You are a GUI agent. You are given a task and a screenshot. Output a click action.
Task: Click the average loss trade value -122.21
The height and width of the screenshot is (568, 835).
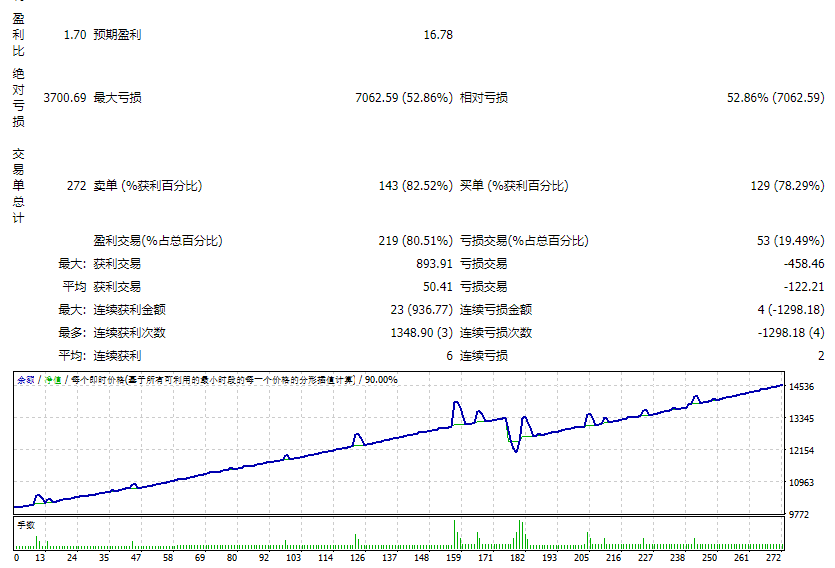[804, 286]
